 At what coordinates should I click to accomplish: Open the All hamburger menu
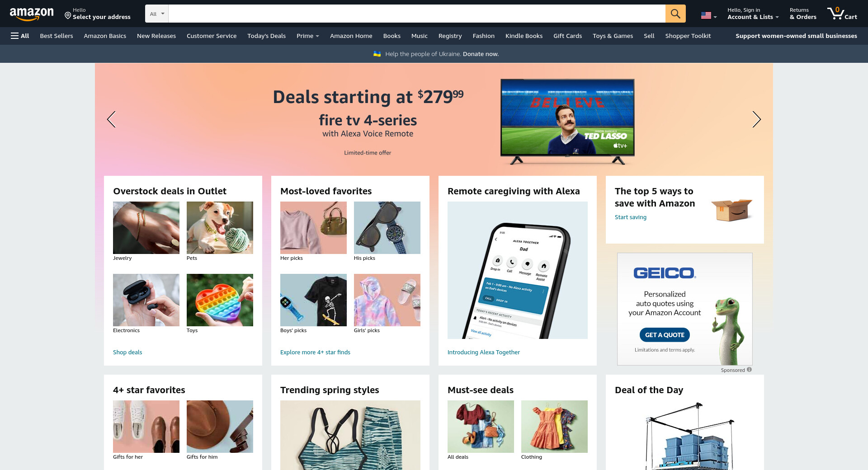20,36
